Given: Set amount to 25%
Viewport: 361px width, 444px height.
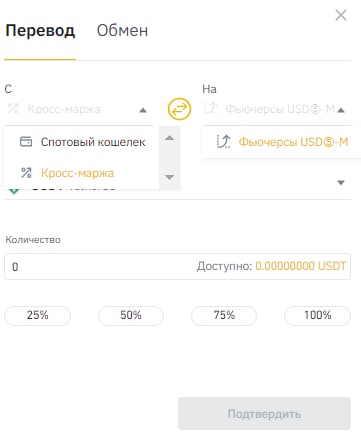Looking at the screenshot, I should pyautogui.click(x=37, y=315).
